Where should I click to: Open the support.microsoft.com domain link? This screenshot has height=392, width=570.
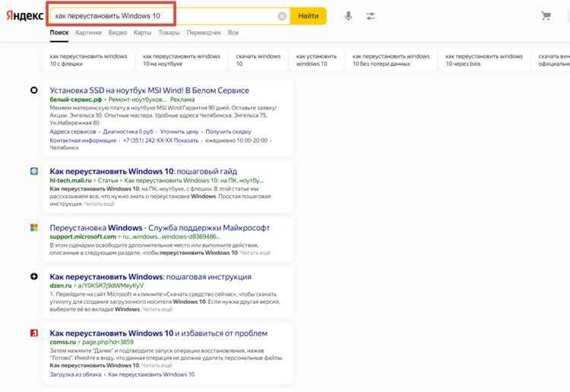point(83,236)
